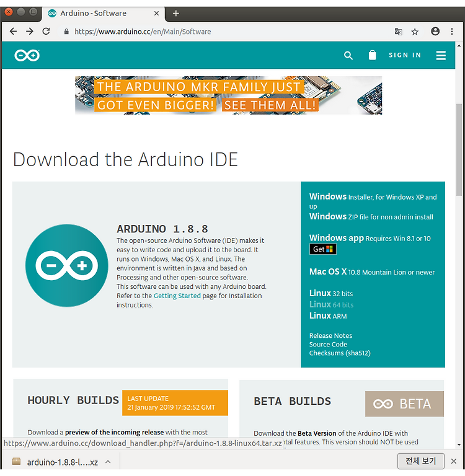The height and width of the screenshot is (476, 465).
Task: Open the Chrome profile avatar icon
Action: point(435,31)
